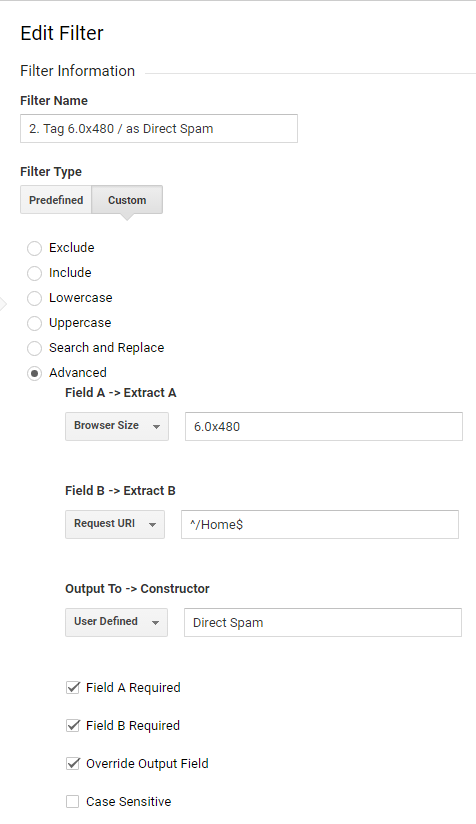Select the Include filter option
476x824 pixels.
[x=35, y=273]
